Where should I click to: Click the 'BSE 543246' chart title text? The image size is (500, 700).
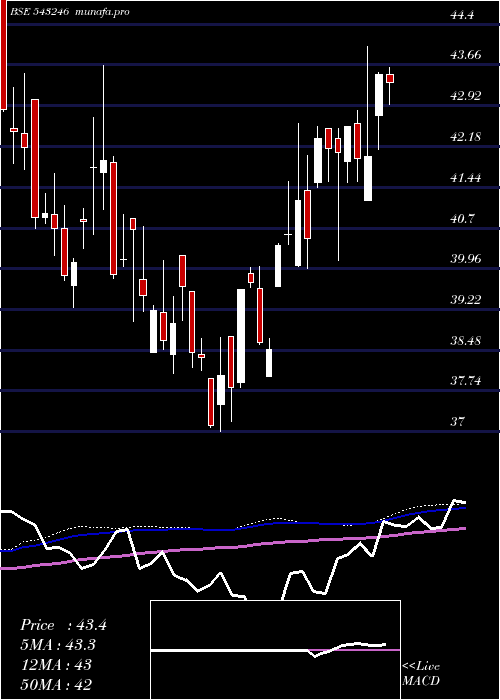point(39,12)
